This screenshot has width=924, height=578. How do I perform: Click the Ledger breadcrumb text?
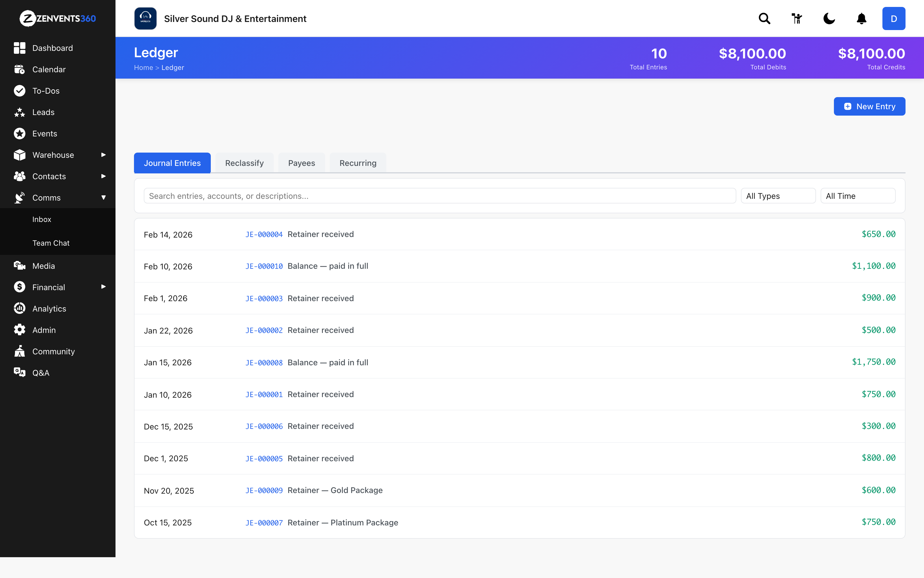(173, 67)
